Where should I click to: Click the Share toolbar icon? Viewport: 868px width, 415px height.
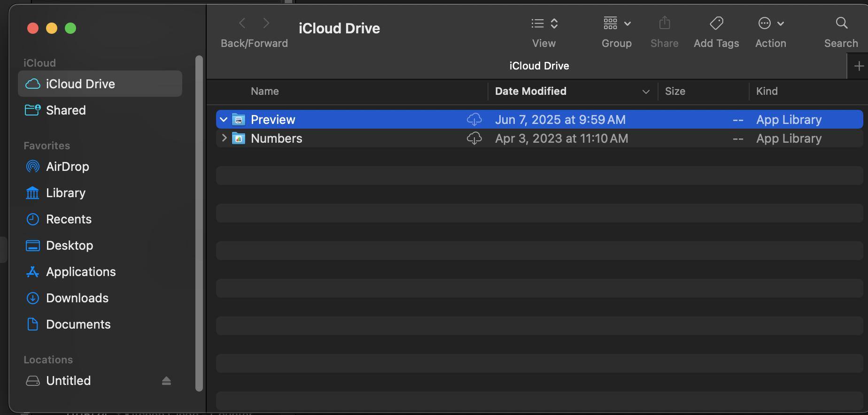pos(664,23)
